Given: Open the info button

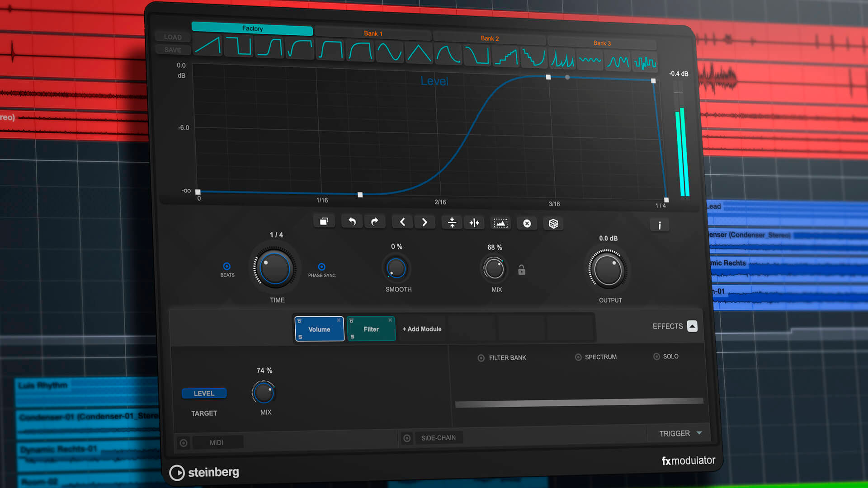Looking at the screenshot, I should [660, 225].
